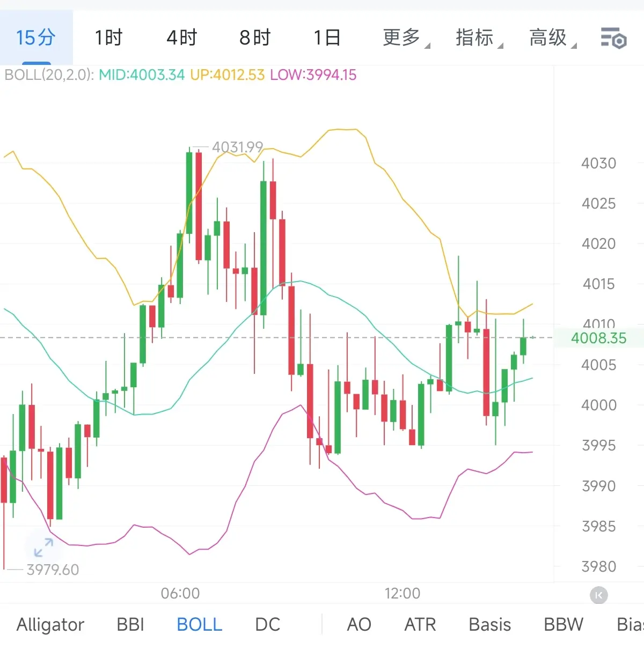This screenshot has height=650, width=644.
Task: Click the 4030 price axis label
Action: [x=599, y=163]
